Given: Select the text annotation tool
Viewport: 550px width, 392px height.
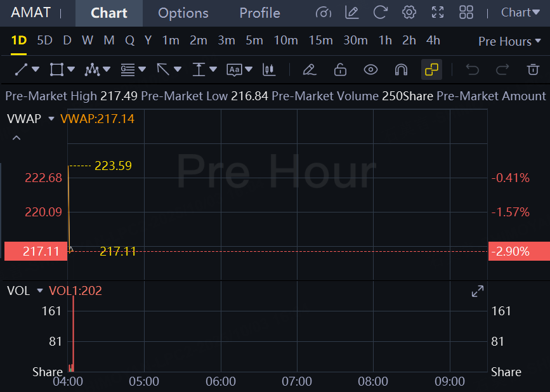Looking at the screenshot, I should (x=234, y=70).
